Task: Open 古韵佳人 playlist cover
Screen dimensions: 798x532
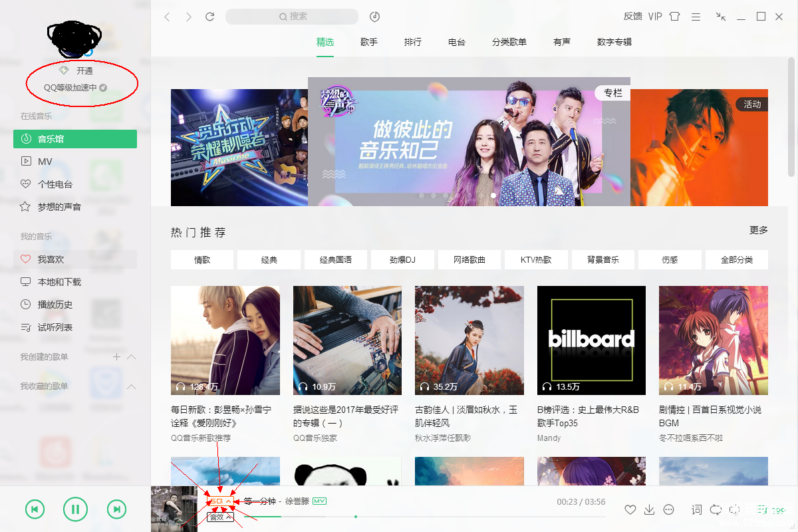Action: coord(469,340)
